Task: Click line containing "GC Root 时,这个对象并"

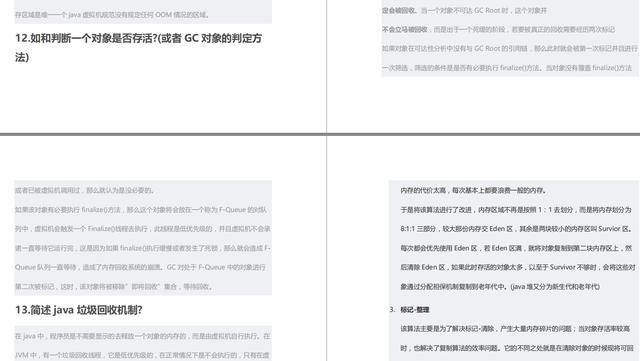Action: pyautogui.click(x=464, y=11)
